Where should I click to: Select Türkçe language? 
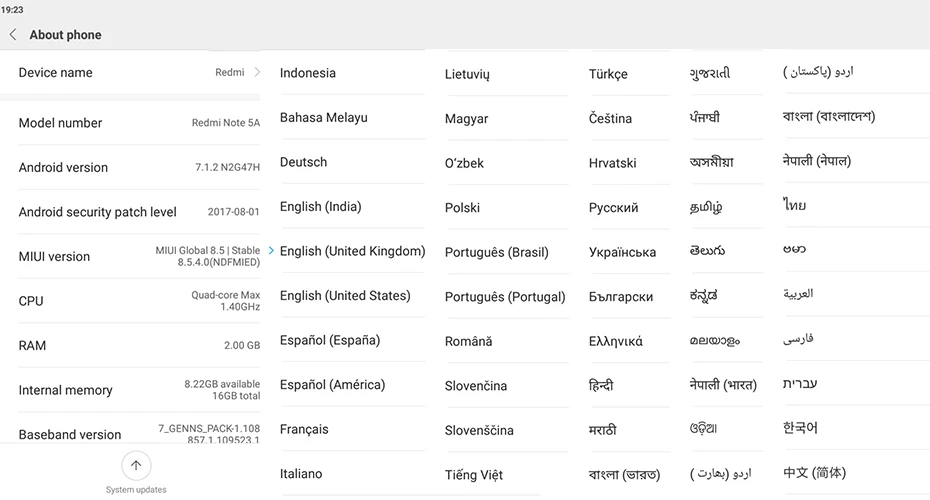(x=608, y=74)
